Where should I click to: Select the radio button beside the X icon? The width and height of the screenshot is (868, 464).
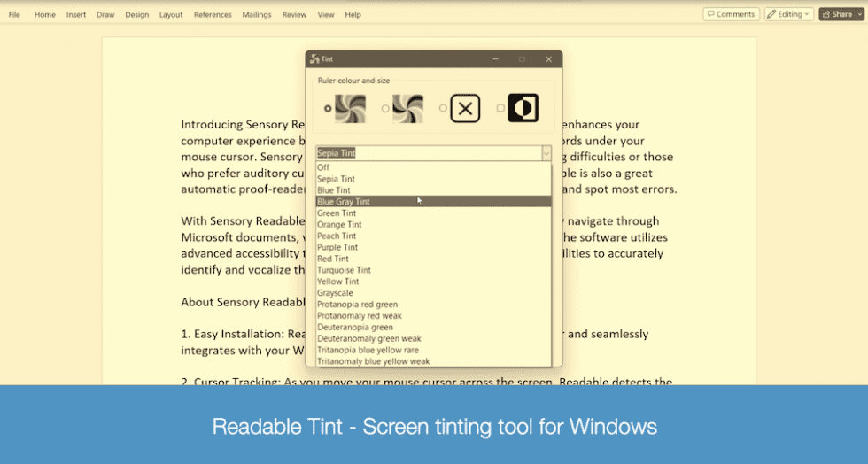pyautogui.click(x=443, y=109)
